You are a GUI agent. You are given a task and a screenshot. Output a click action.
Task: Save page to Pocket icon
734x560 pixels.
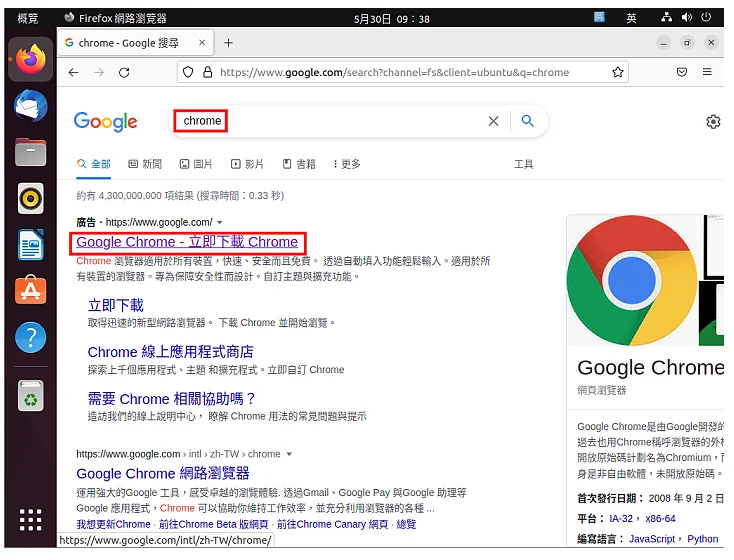[682, 72]
